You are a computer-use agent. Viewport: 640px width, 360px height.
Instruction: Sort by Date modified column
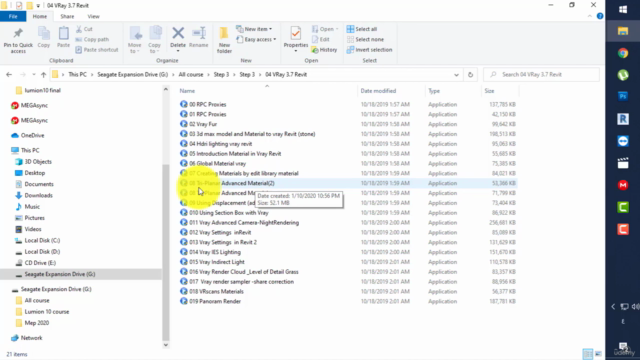click(378, 91)
